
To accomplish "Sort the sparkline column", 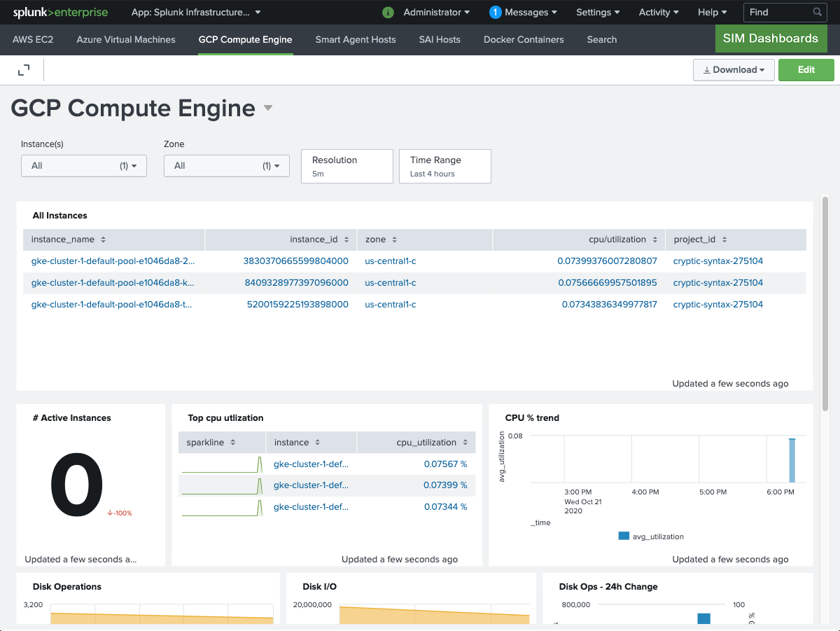I will [x=232, y=443].
